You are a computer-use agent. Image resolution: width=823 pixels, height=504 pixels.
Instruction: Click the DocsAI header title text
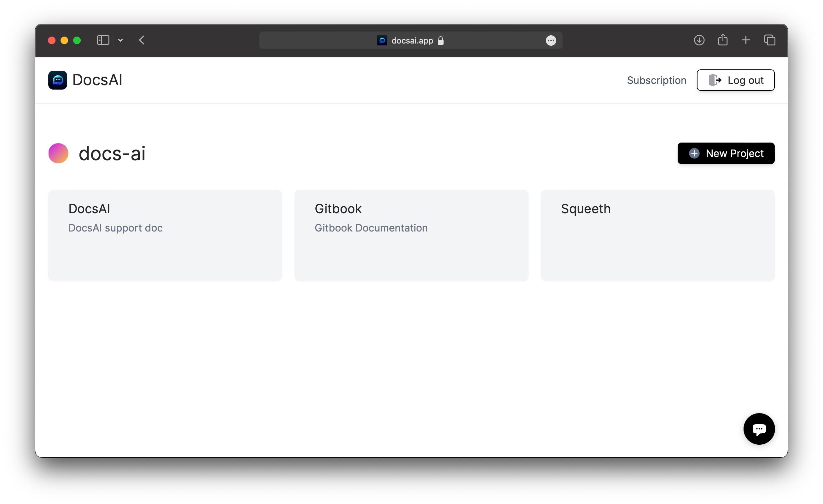97,80
